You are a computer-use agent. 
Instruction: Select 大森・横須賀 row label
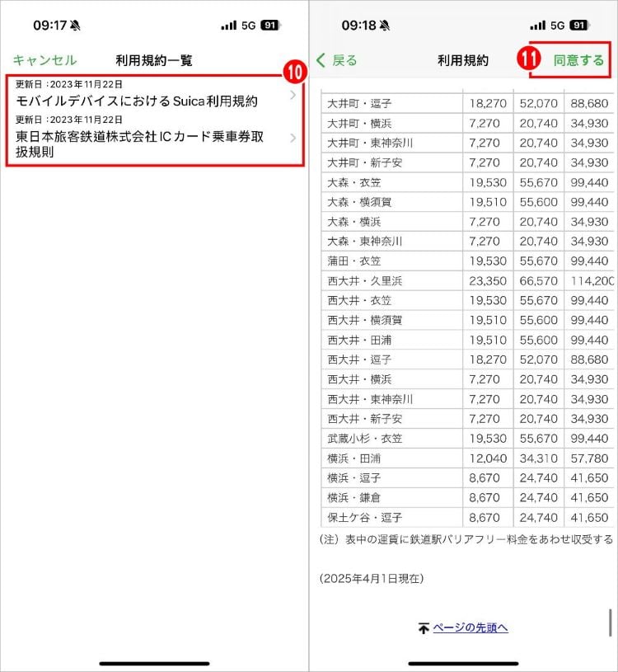pos(359,202)
